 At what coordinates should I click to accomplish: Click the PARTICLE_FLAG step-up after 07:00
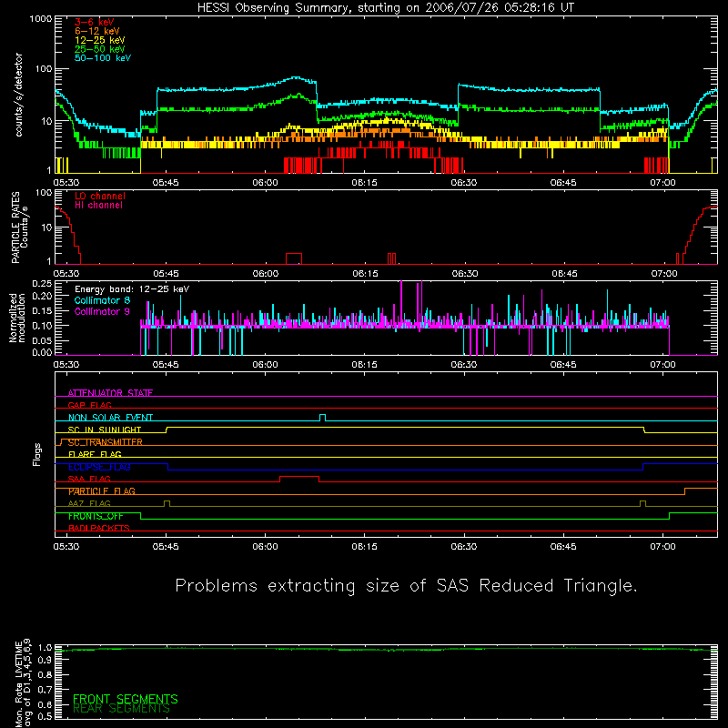(x=685, y=491)
